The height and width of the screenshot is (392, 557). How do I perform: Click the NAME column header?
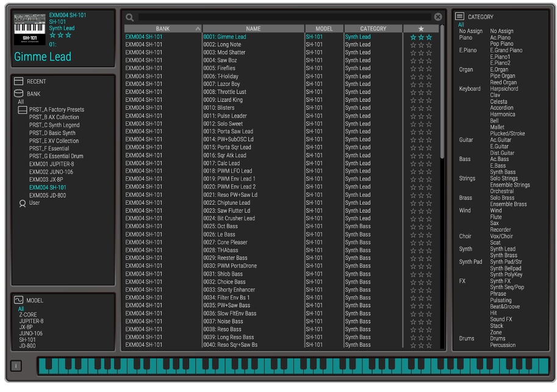click(x=253, y=29)
